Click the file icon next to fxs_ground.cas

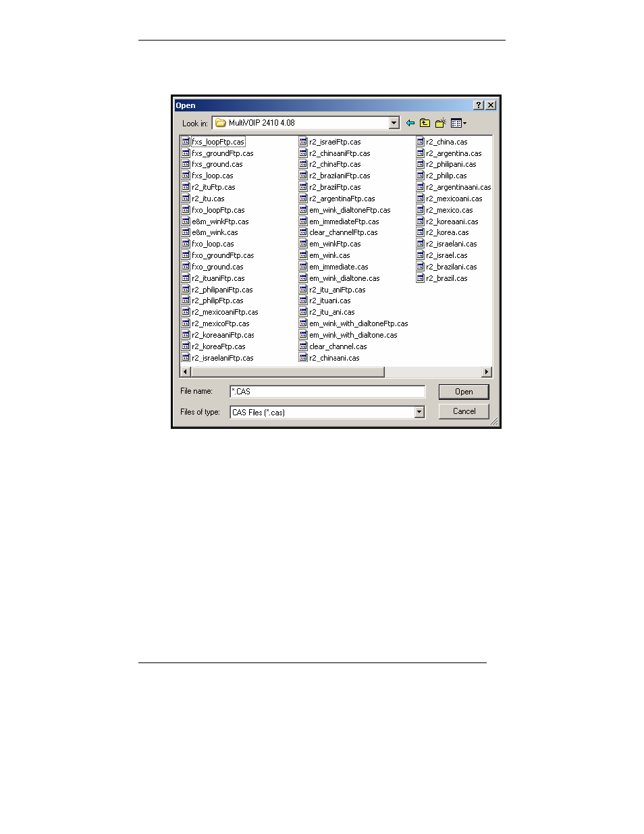coord(186,164)
